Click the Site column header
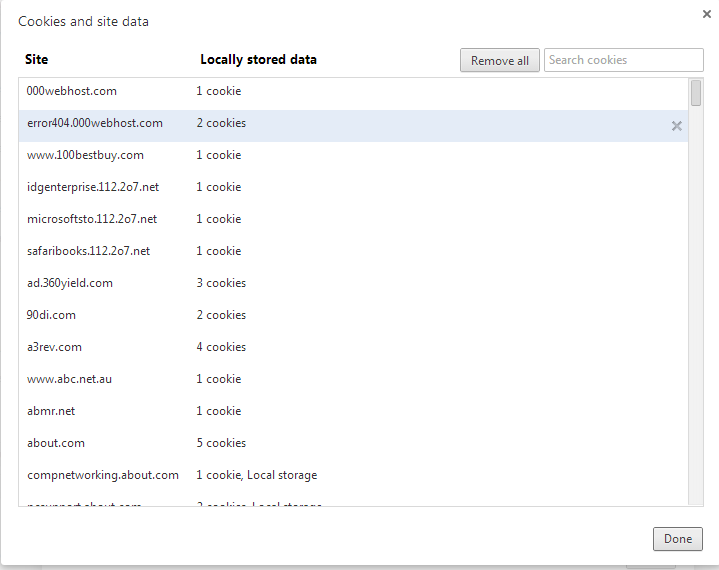 pos(36,59)
